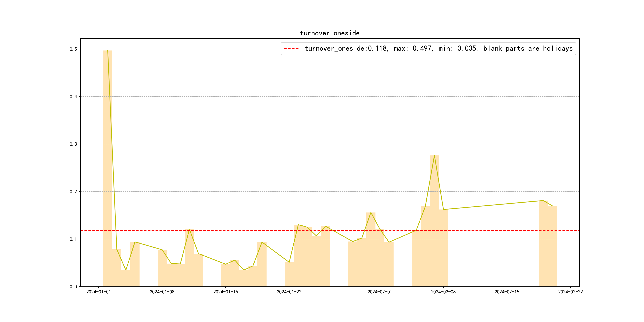Click the y-axis tick label 0.5
Viewport: 644px width, 322px height.
click(73, 49)
